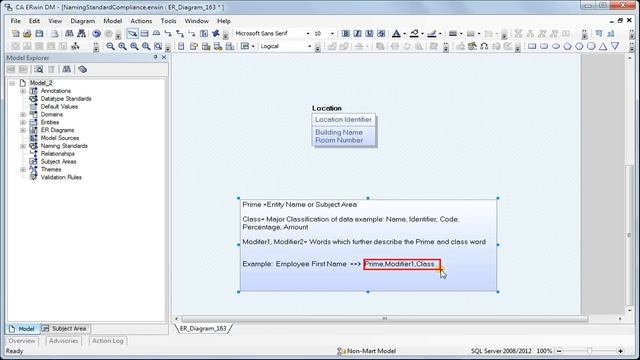This screenshot has height=360, width=640.
Task: Select the ER_Diagram_163 diagram tab
Action: [x=203, y=328]
